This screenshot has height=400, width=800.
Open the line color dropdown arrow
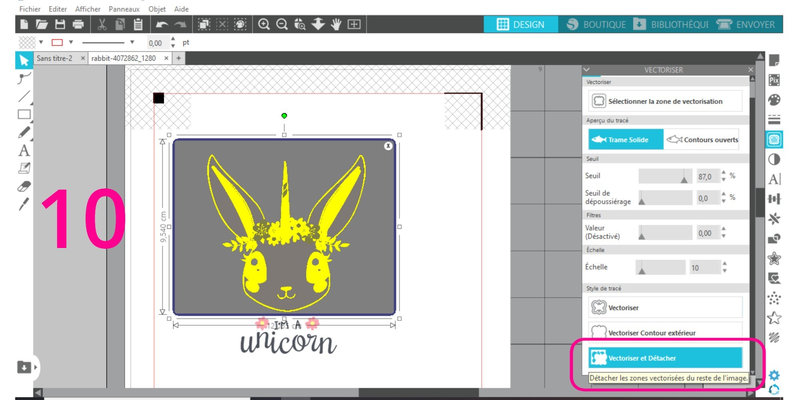69,43
